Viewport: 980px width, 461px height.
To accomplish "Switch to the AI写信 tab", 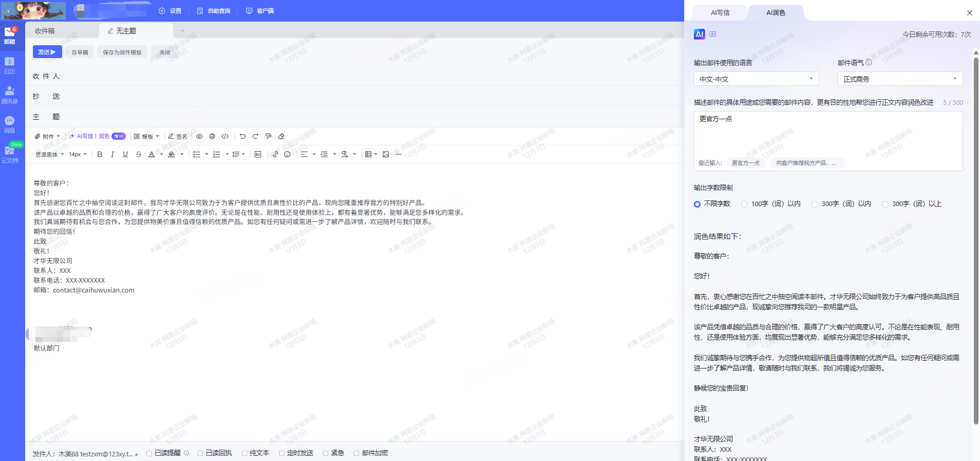I will (x=720, y=13).
